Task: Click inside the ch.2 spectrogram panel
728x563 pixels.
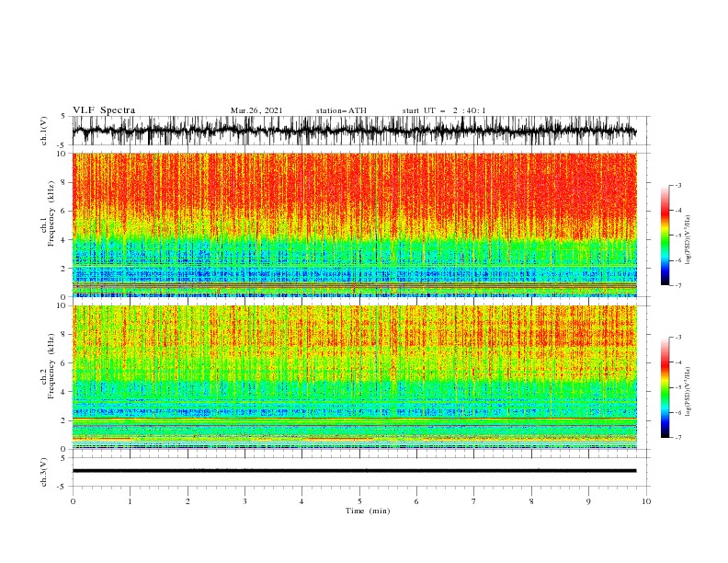Action: [x=354, y=377]
